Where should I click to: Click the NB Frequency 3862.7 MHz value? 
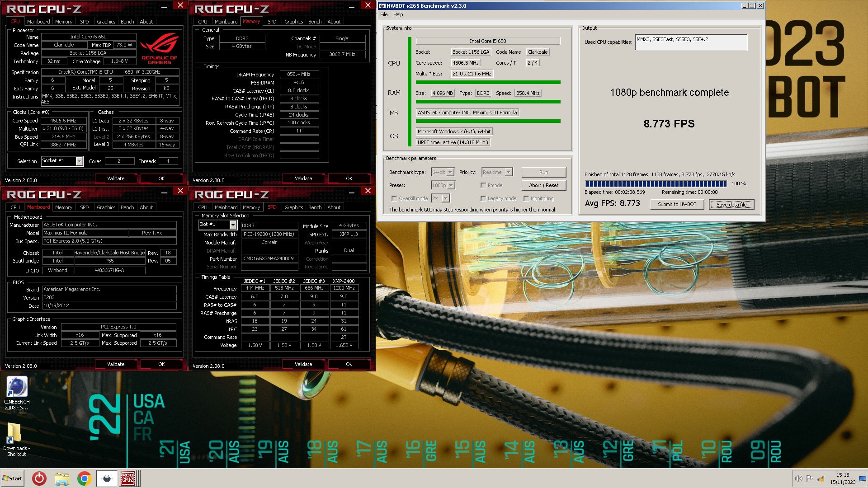coord(342,54)
